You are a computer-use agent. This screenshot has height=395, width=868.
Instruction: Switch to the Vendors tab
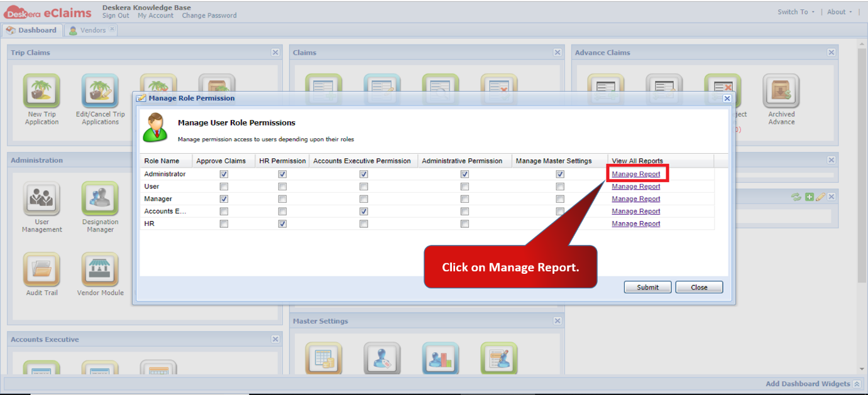pyautogui.click(x=92, y=30)
